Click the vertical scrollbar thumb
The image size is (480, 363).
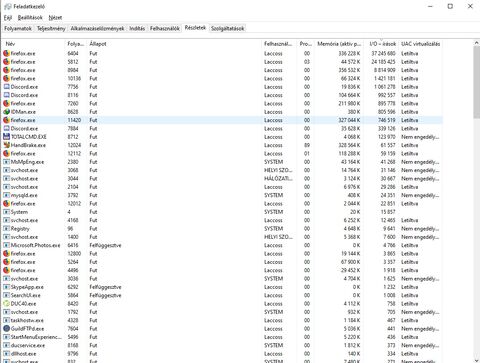pos(476,82)
